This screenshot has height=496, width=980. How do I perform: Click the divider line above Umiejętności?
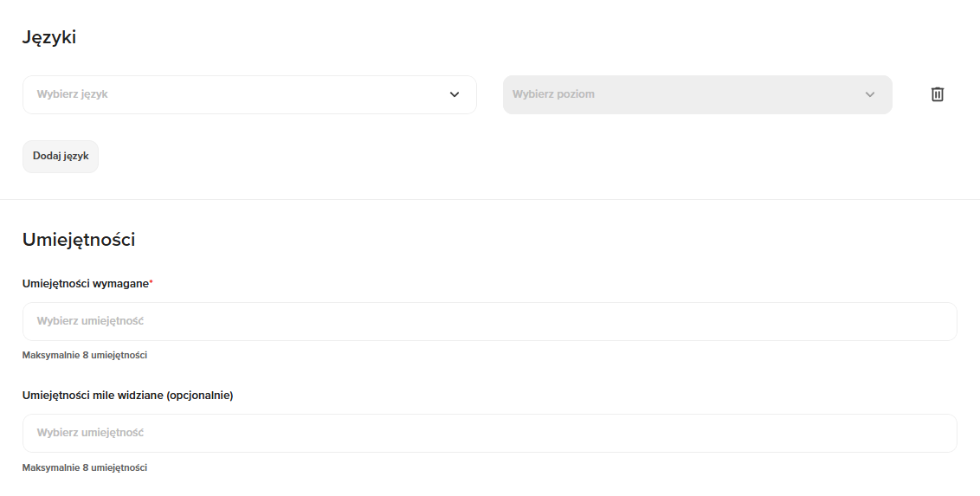click(x=490, y=200)
